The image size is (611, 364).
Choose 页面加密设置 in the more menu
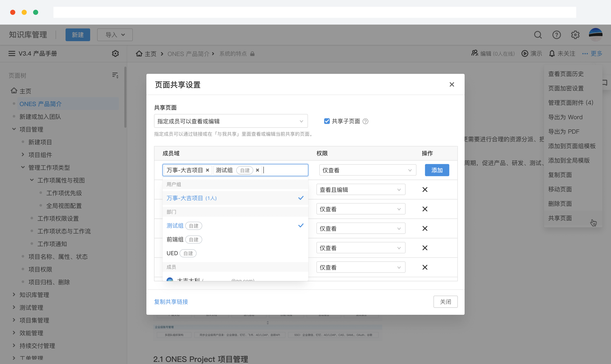click(x=566, y=88)
